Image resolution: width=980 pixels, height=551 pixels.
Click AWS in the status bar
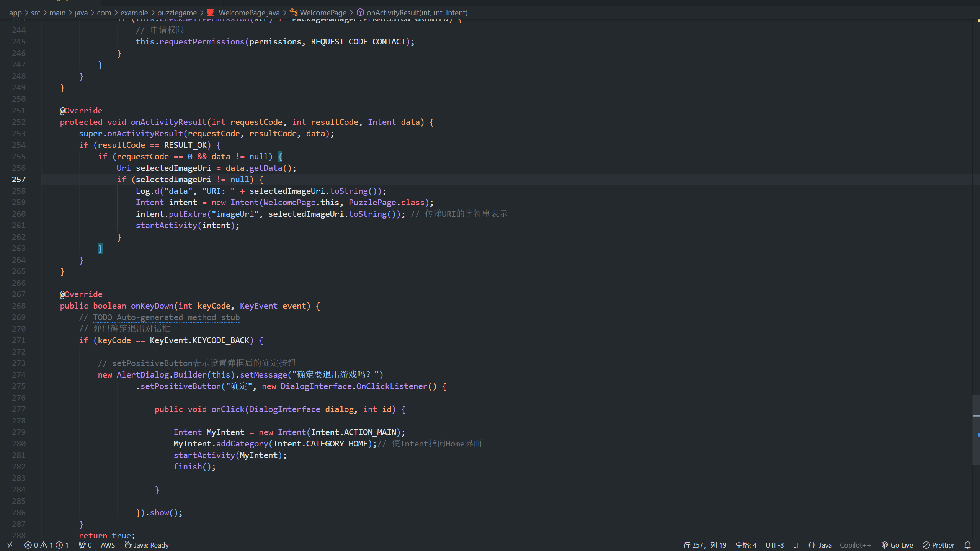point(108,545)
